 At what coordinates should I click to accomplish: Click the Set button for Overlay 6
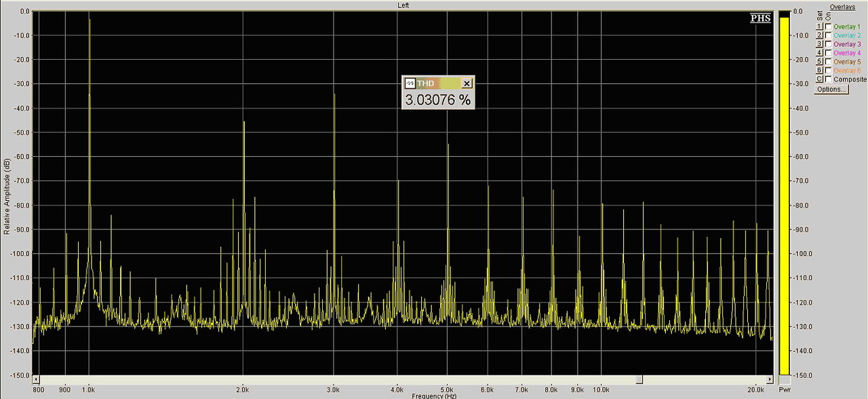(819, 71)
